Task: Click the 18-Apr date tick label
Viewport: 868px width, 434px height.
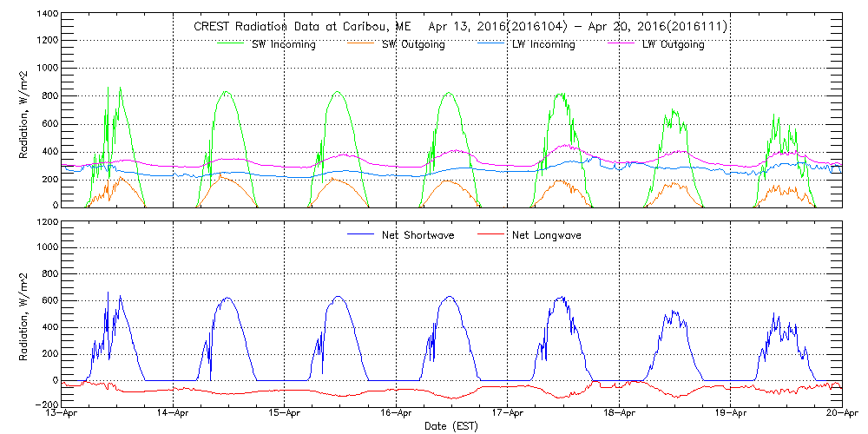Action: [x=619, y=415]
